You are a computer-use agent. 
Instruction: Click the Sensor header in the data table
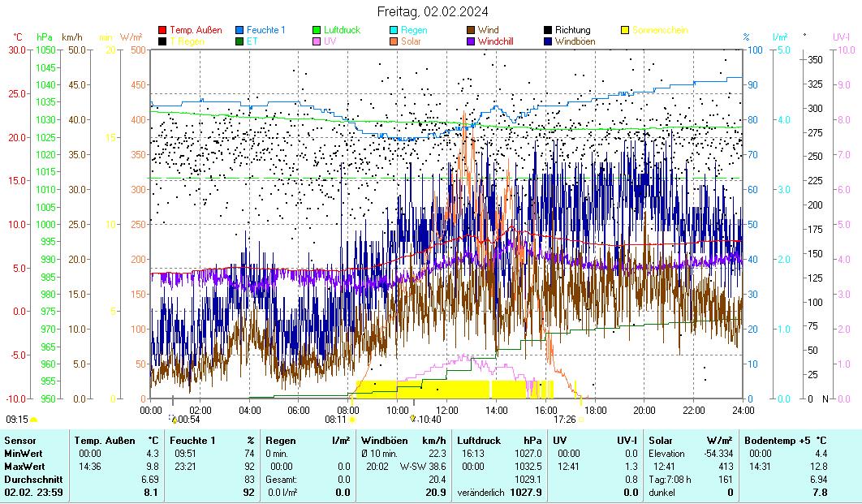(20, 441)
